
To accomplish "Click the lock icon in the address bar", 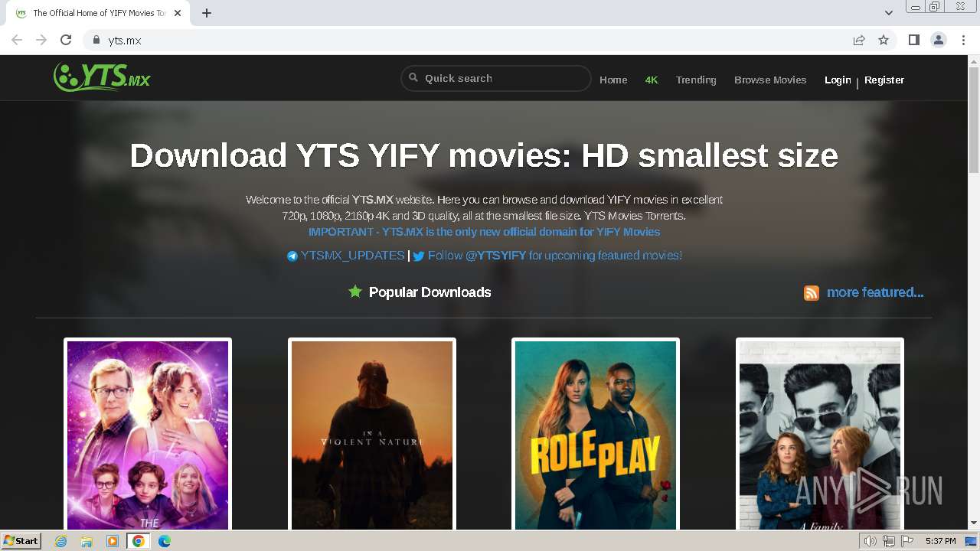I will point(96,40).
